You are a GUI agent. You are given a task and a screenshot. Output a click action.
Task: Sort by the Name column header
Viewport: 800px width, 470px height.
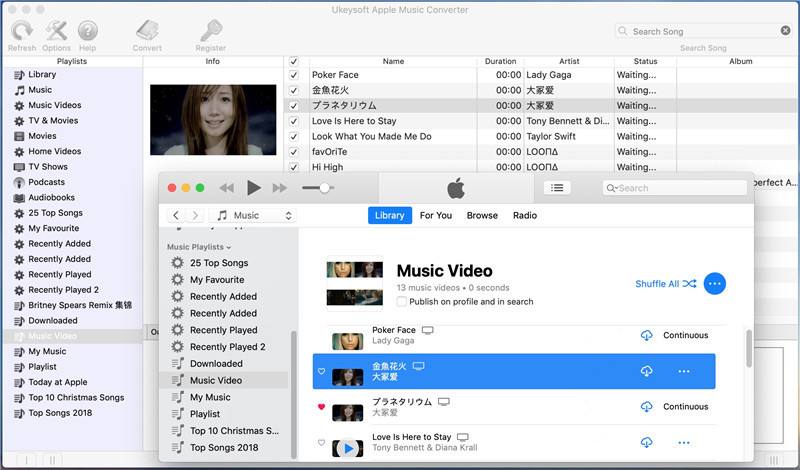(x=393, y=61)
